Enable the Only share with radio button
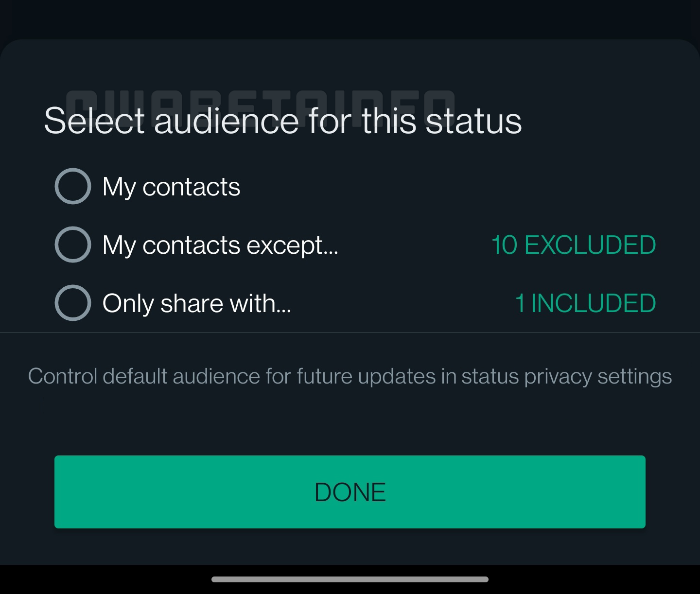 pos(73,303)
